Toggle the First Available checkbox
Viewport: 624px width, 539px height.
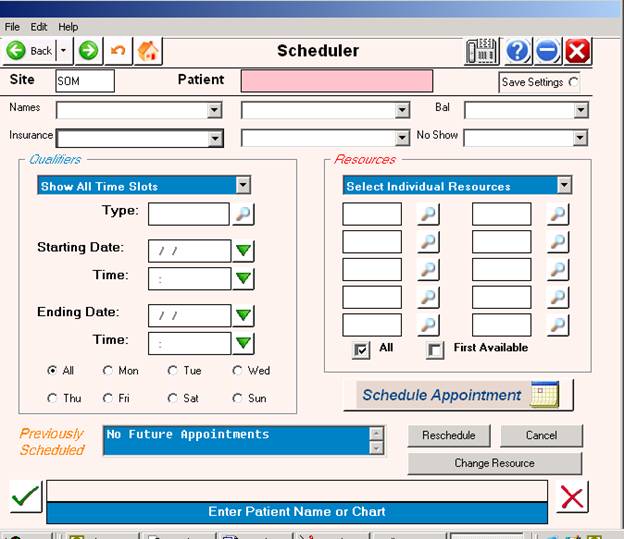click(x=434, y=349)
